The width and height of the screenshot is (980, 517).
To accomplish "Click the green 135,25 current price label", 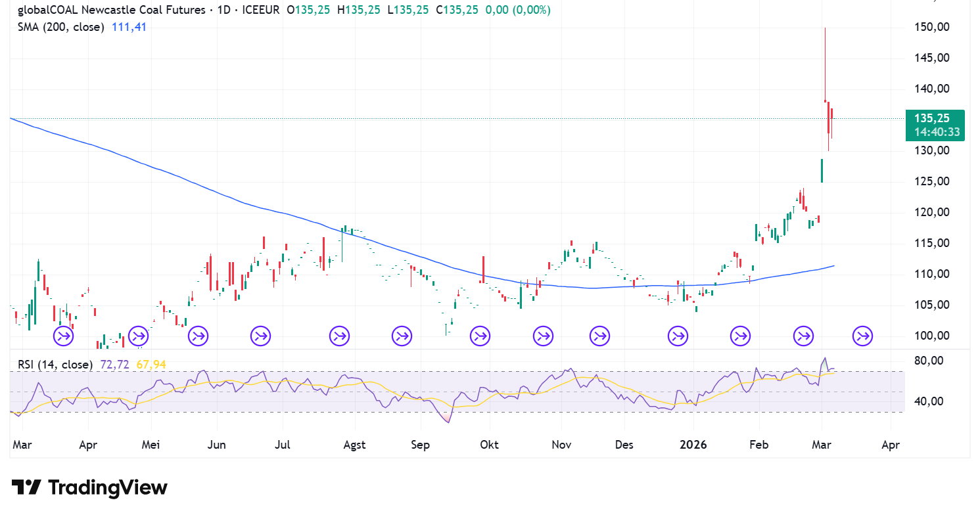I will 934,119.
